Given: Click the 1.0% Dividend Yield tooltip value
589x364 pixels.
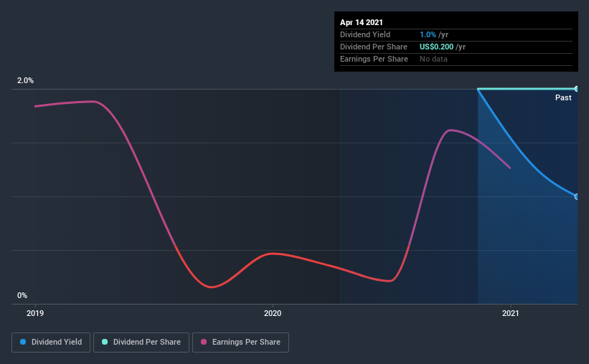Looking at the screenshot, I should point(428,34).
